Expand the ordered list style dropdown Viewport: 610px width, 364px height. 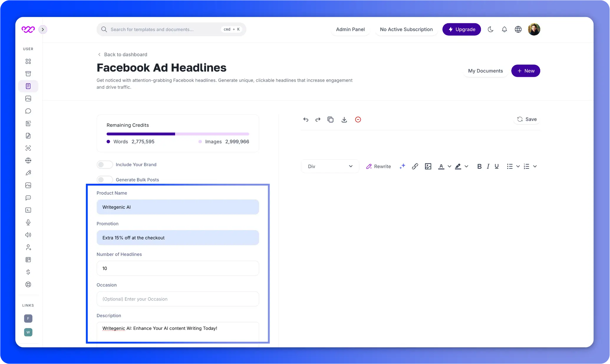[x=534, y=166]
